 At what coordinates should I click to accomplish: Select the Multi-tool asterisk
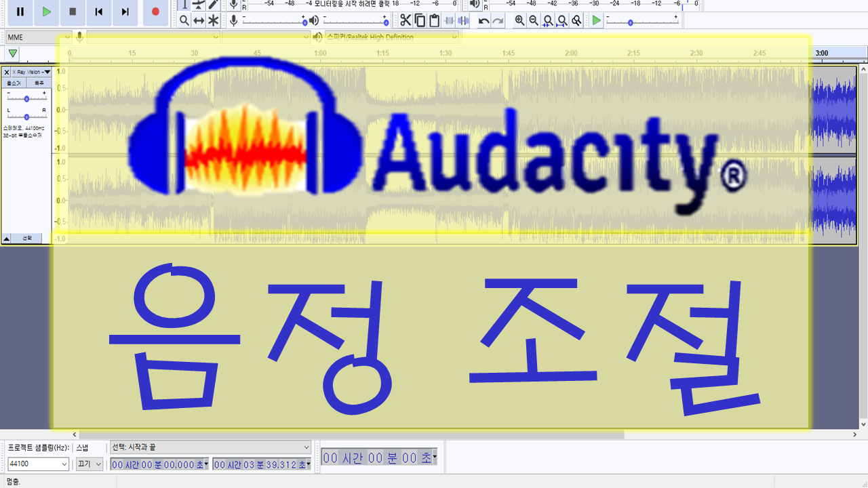click(x=214, y=20)
